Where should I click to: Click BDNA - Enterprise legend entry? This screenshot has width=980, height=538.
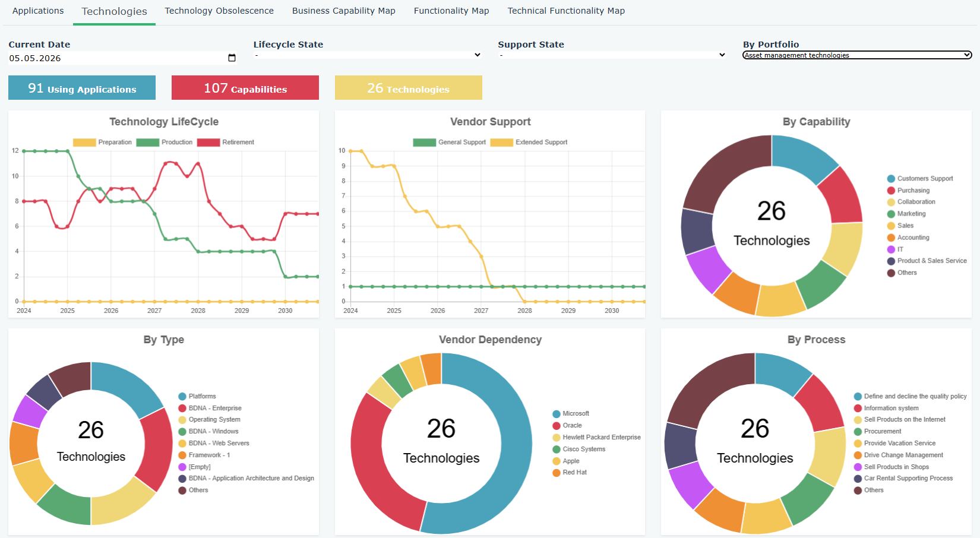coord(210,408)
